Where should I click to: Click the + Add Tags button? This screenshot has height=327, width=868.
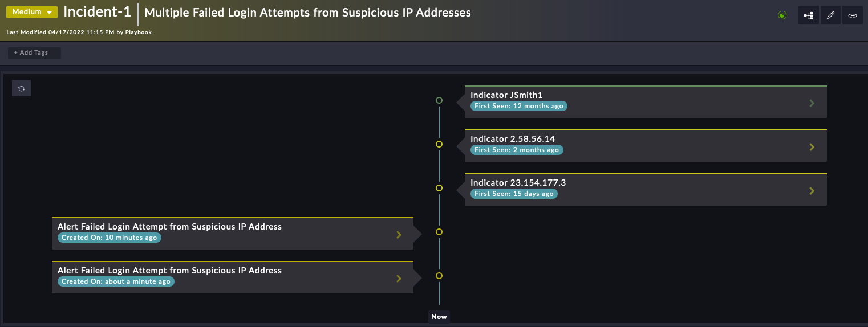(x=34, y=53)
